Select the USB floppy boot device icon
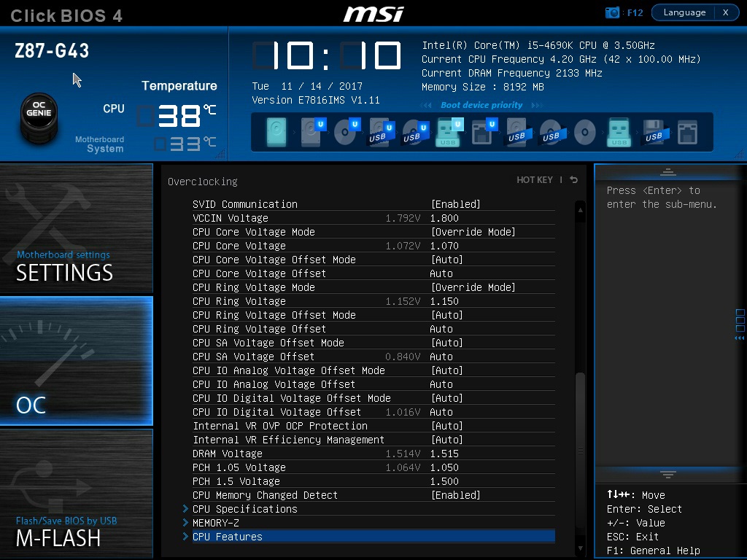The width and height of the screenshot is (747, 560). 655,132
